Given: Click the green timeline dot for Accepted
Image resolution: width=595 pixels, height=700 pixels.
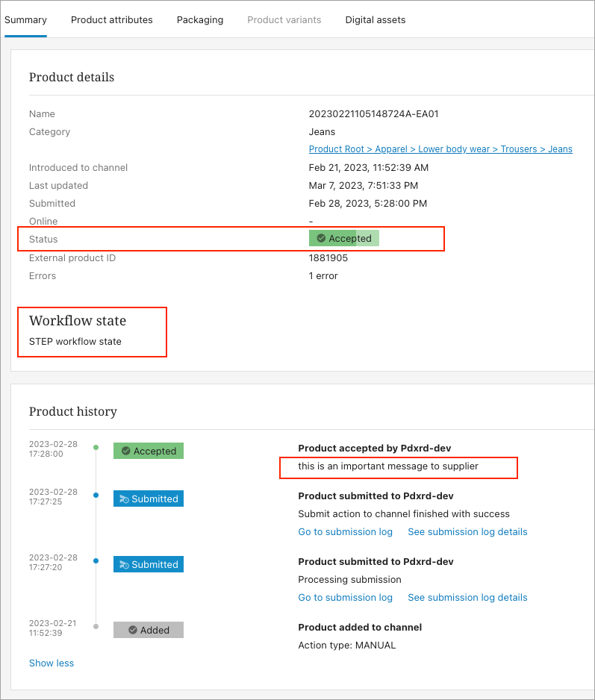Looking at the screenshot, I should click(x=96, y=447).
